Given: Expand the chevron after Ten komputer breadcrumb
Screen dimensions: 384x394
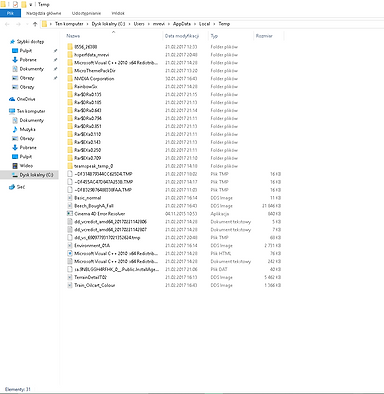Looking at the screenshot, I should [87, 24].
